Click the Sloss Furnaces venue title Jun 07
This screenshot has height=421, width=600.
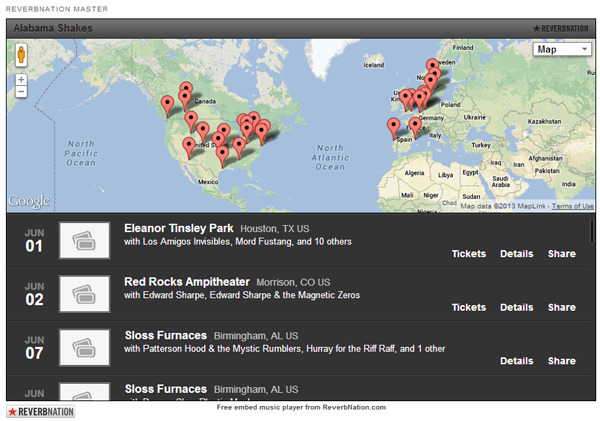pyautogui.click(x=165, y=335)
